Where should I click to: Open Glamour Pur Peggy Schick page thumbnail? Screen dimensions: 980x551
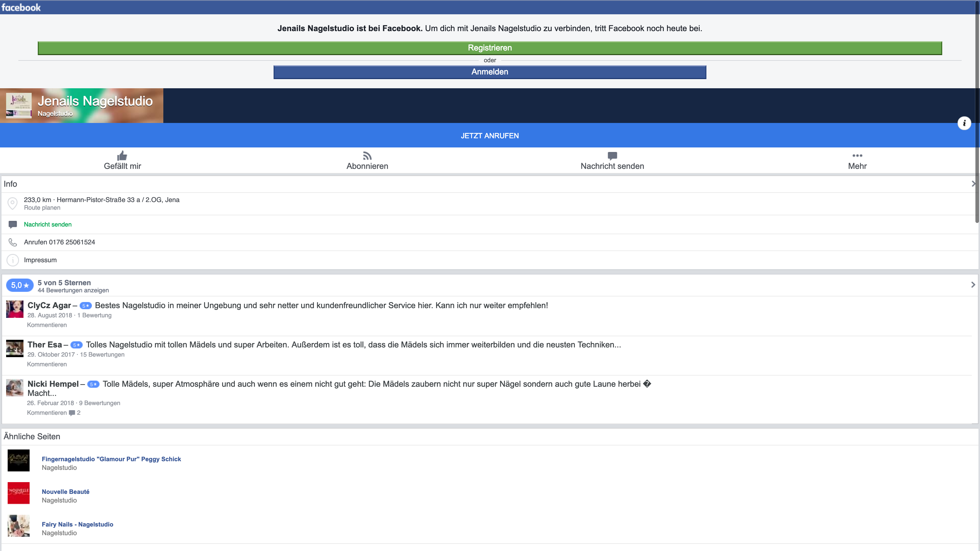tap(19, 460)
